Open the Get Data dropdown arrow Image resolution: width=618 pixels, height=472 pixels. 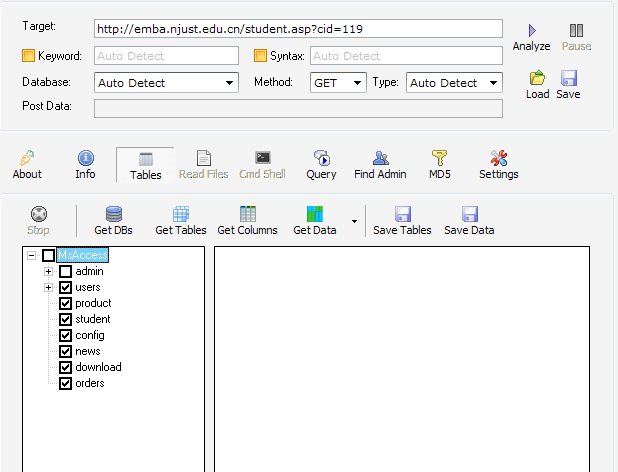point(354,221)
